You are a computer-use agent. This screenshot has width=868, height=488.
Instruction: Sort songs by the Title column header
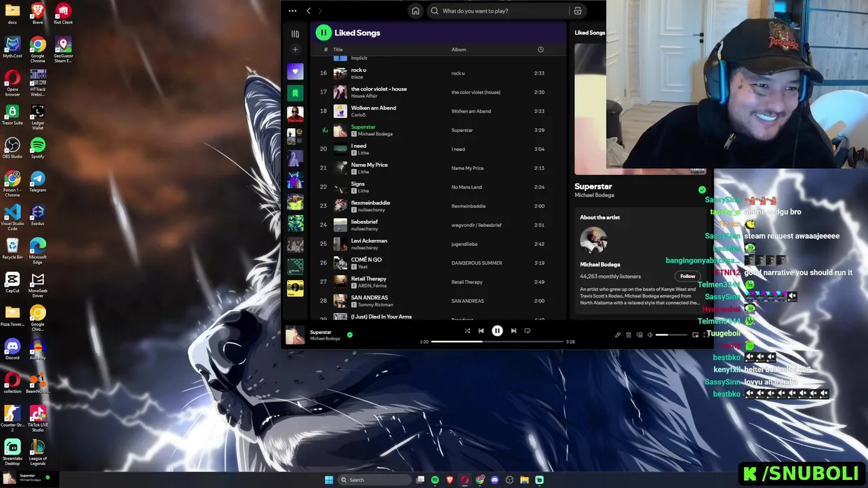click(338, 49)
